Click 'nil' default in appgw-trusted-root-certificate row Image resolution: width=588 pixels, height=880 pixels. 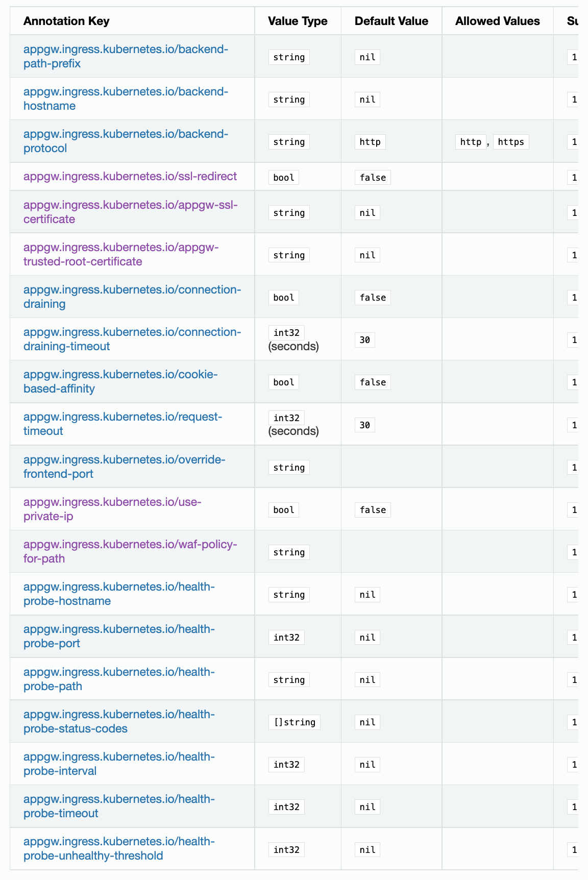(367, 255)
